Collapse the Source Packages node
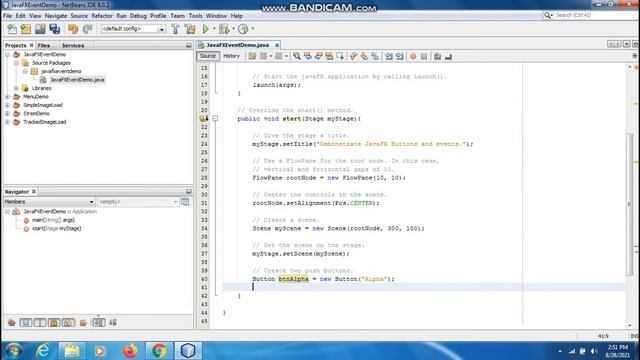The image size is (640, 360). pos(16,63)
